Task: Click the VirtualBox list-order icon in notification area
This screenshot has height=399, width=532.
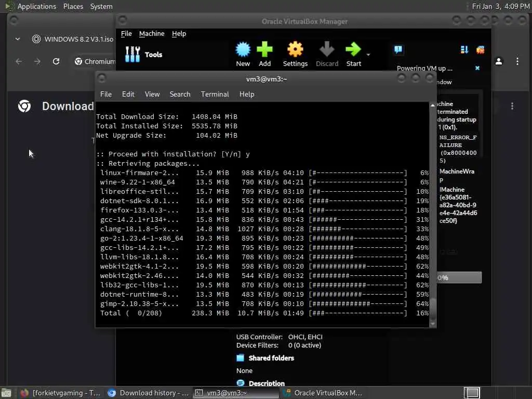Action: click(x=464, y=50)
